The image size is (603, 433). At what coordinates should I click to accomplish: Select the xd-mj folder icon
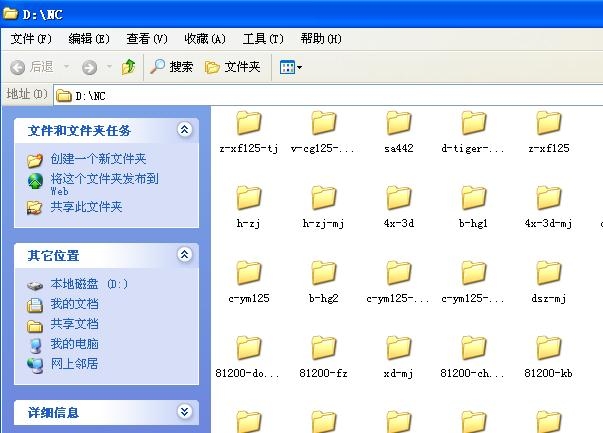[x=399, y=348]
